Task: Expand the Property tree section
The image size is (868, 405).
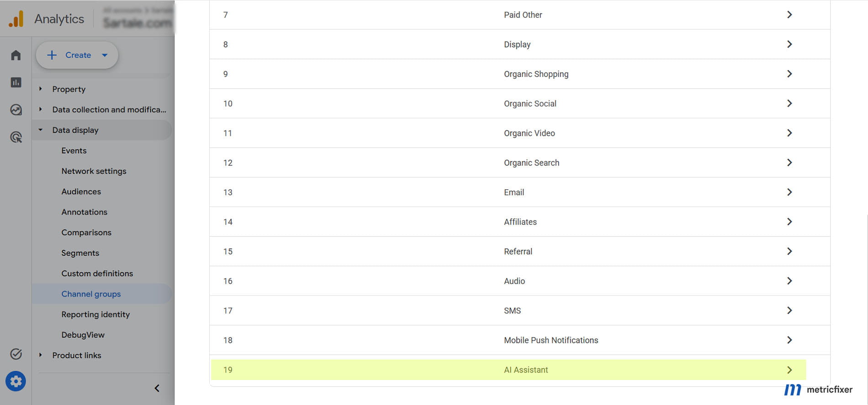Action: point(69,89)
